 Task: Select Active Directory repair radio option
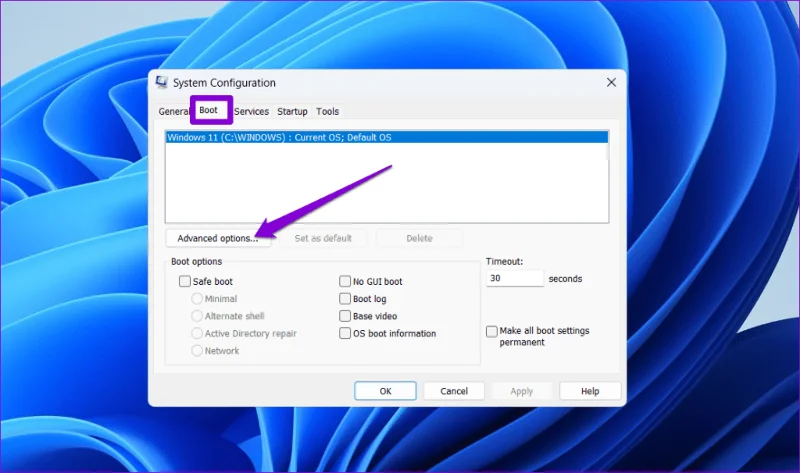[197, 333]
